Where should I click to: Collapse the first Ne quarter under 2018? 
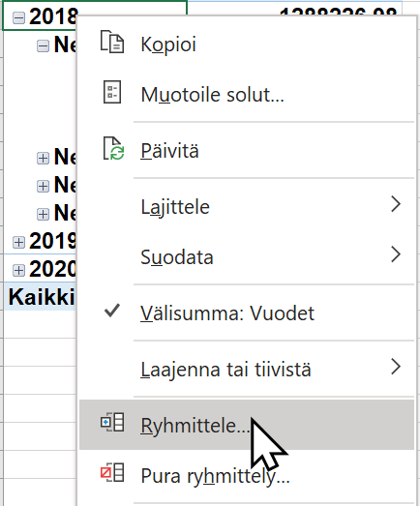[x=43, y=45]
